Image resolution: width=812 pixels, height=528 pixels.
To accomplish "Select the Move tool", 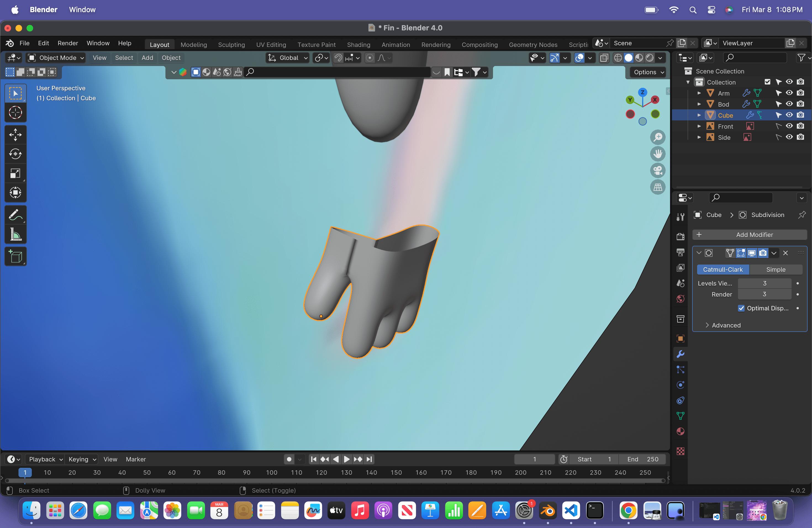I will [x=15, y=134].
